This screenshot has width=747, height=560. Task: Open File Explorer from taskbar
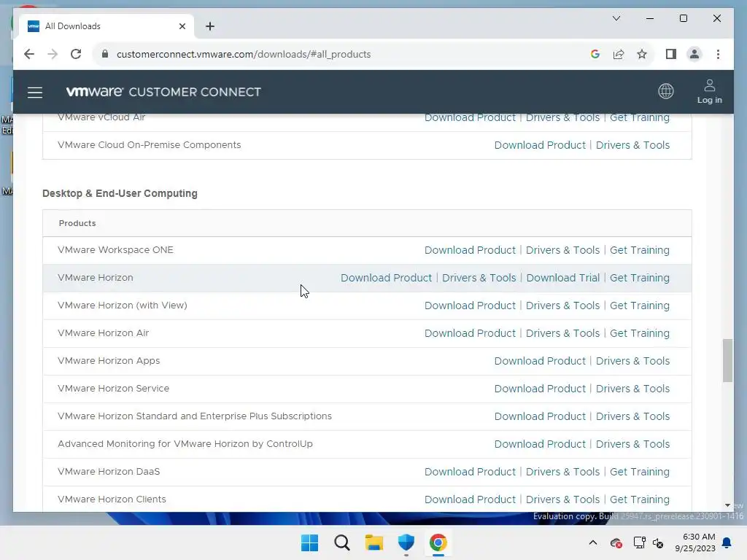pos(374,542)
